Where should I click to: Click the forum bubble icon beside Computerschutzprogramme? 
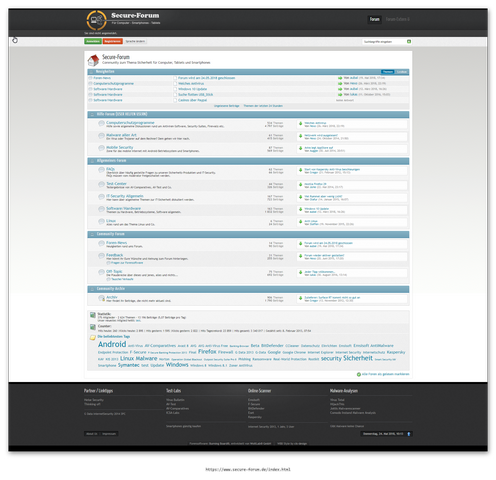[x=101, y=124]
